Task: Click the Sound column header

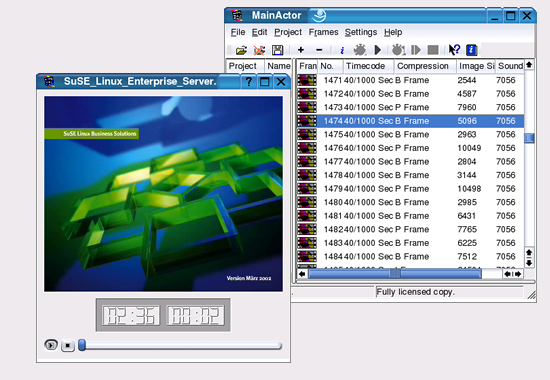Action: (510, 66)
